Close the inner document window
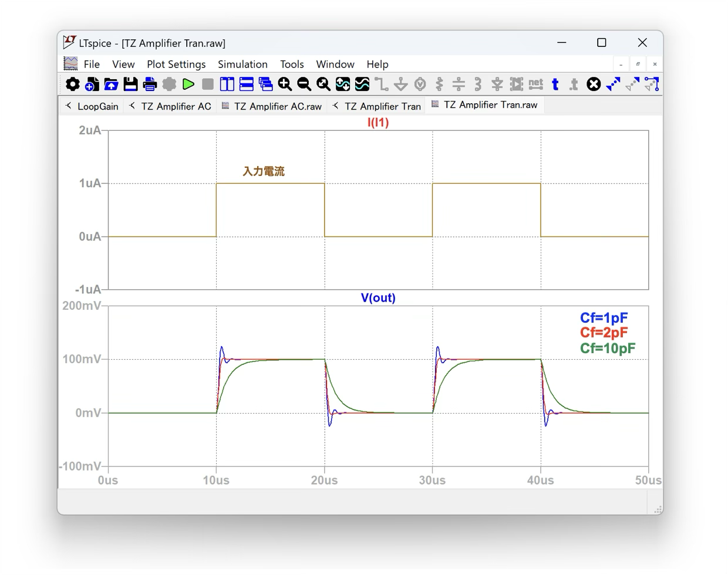This screenshot has width=728, height=575. (655, 65)
